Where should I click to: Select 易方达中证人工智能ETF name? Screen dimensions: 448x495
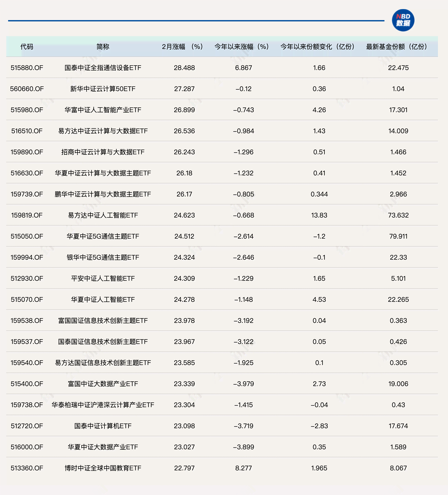pyautogui.click(x=103, y=215)
